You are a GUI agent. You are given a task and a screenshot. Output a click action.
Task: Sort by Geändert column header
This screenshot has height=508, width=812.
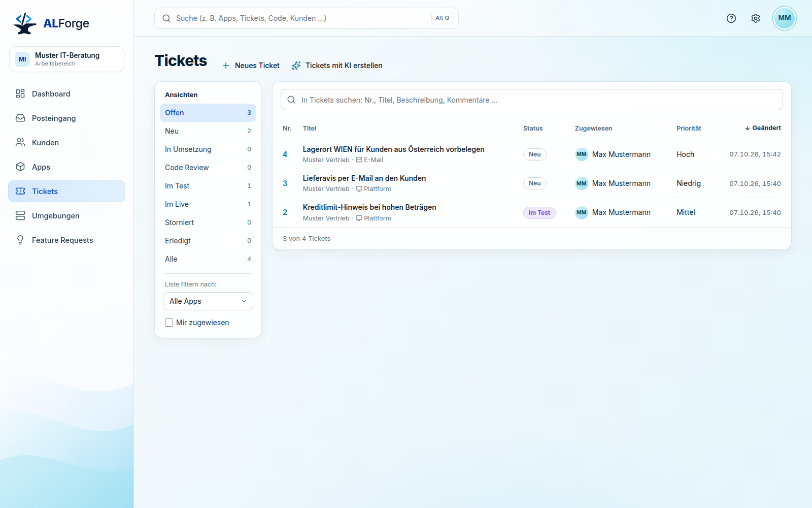point(763,128)
